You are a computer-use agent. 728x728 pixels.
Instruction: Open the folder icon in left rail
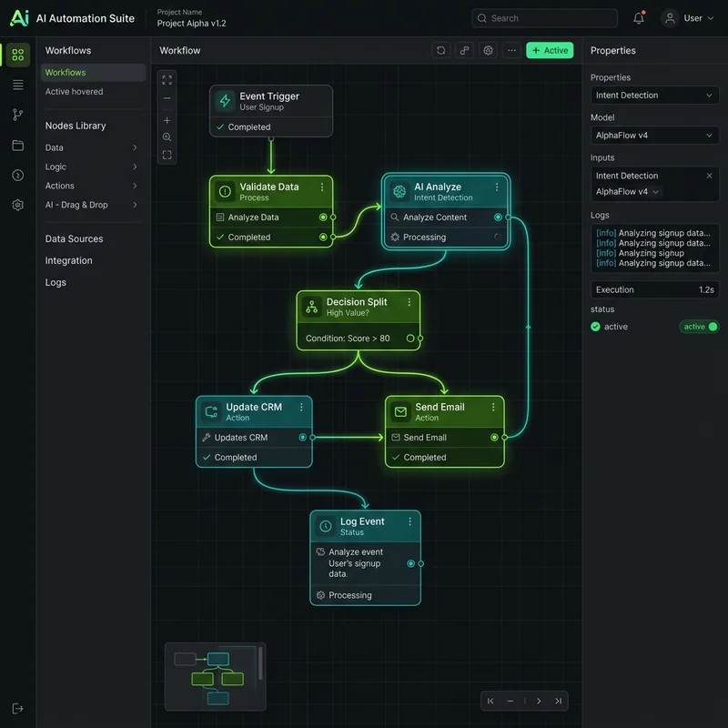(x=17, y=146)
